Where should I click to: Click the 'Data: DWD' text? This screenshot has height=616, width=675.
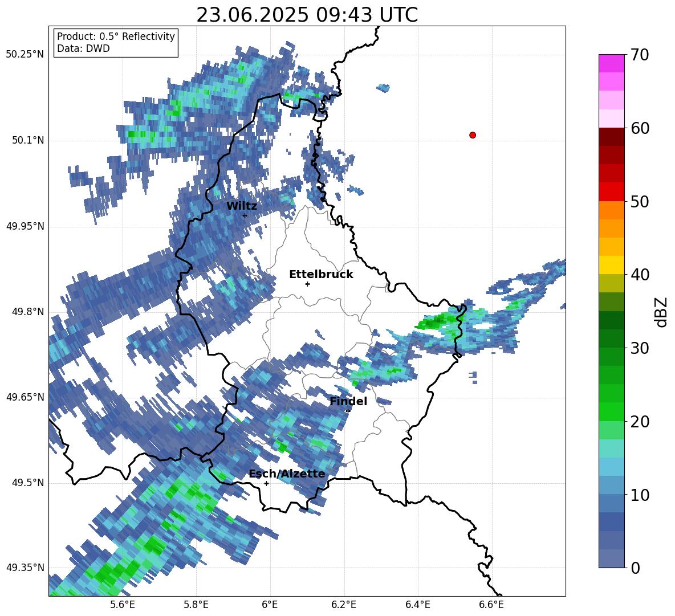coord(83,48)
